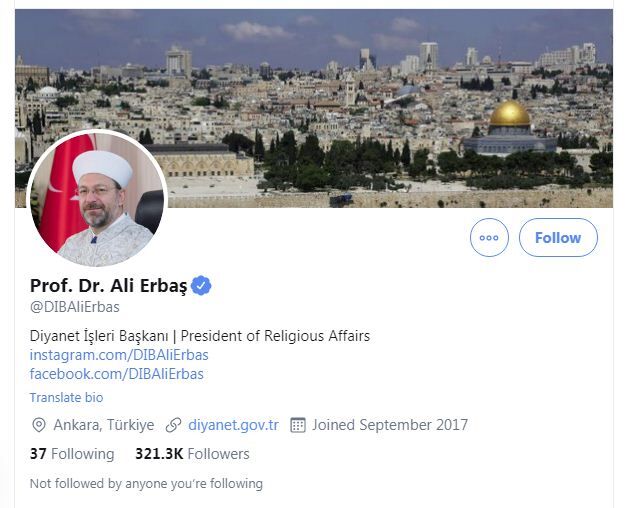View the 321.3K Followers list
628x508 pixels.
(192, 454)
